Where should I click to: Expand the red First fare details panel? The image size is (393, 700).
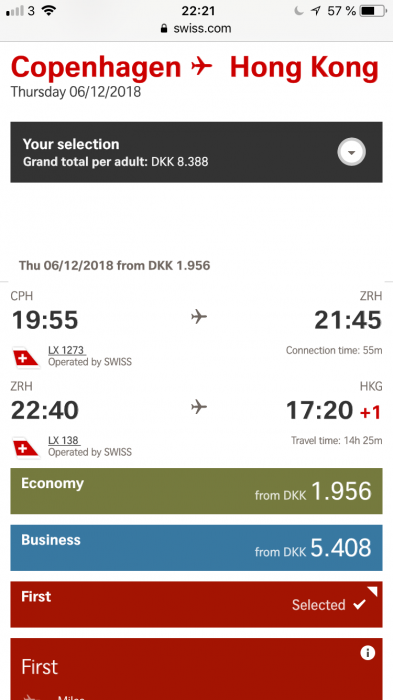(196, 669)
